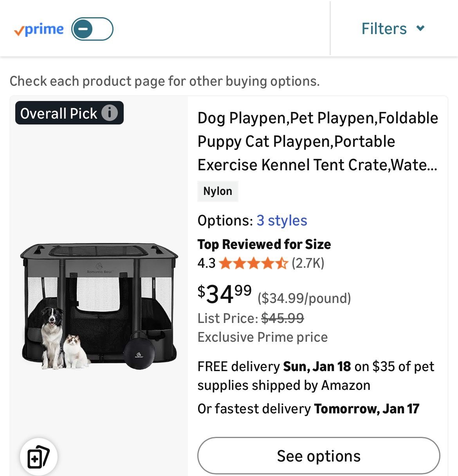This screenshot has width=458, height=476.
Task: Click the crossed-out $45.99 list price
Action: (x=282, y=318)
